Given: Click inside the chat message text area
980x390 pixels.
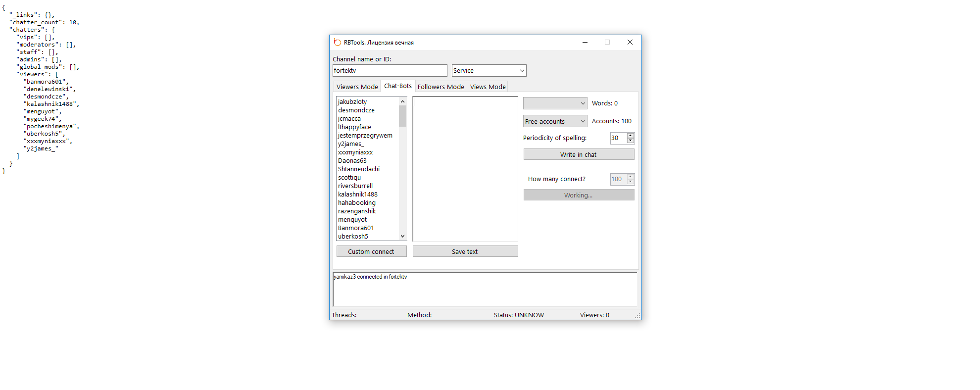Looking at the screenshot, I should (465, 168).
